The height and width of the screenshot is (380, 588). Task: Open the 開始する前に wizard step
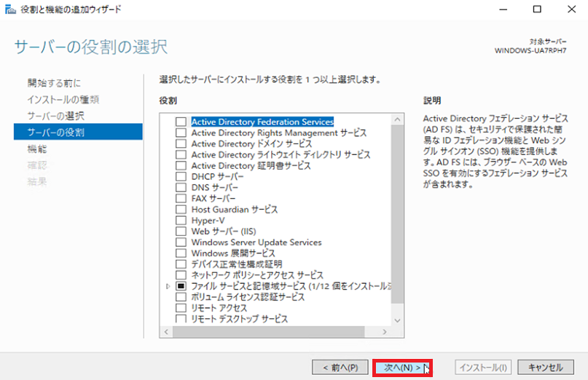click(54, 83)
